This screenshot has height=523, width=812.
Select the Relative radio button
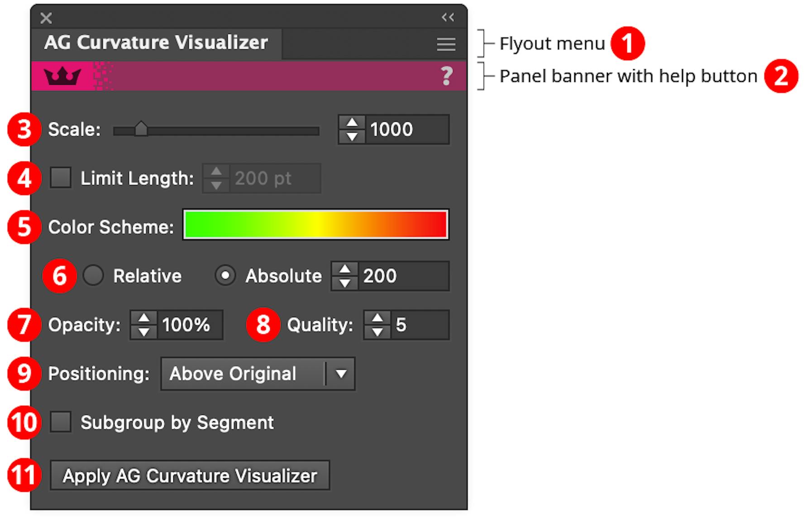93,276
